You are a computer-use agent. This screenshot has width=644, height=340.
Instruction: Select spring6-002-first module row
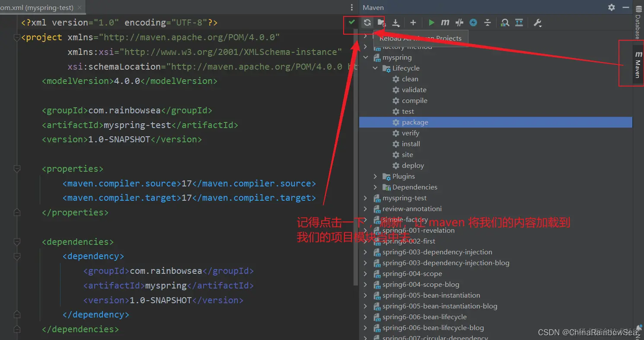click(x=496, y=241)
